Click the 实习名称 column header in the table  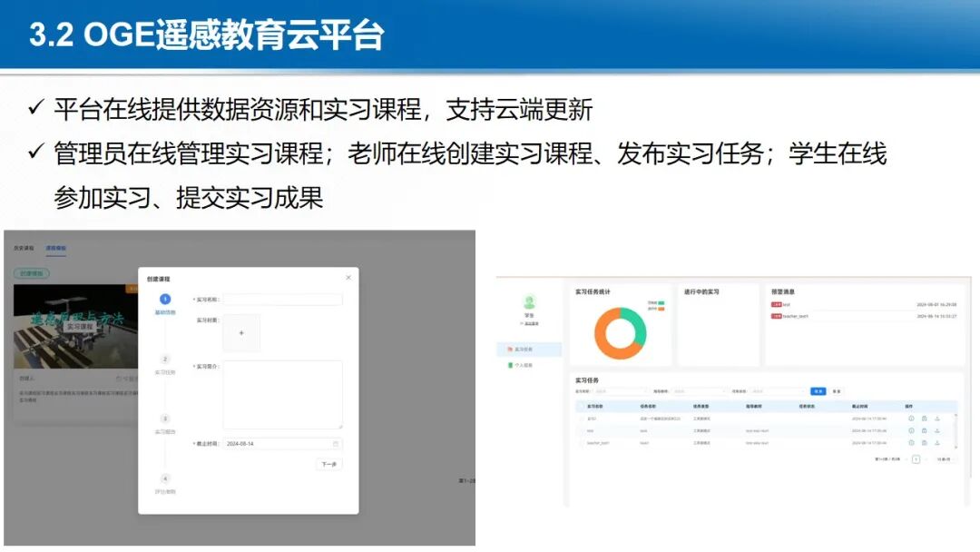(595, 407)
